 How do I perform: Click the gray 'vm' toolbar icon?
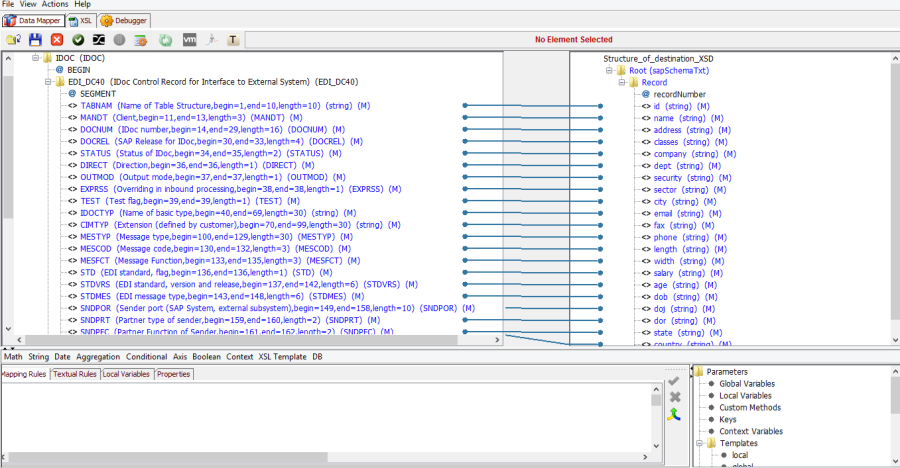pyautogui.click(x=189, y=40)
